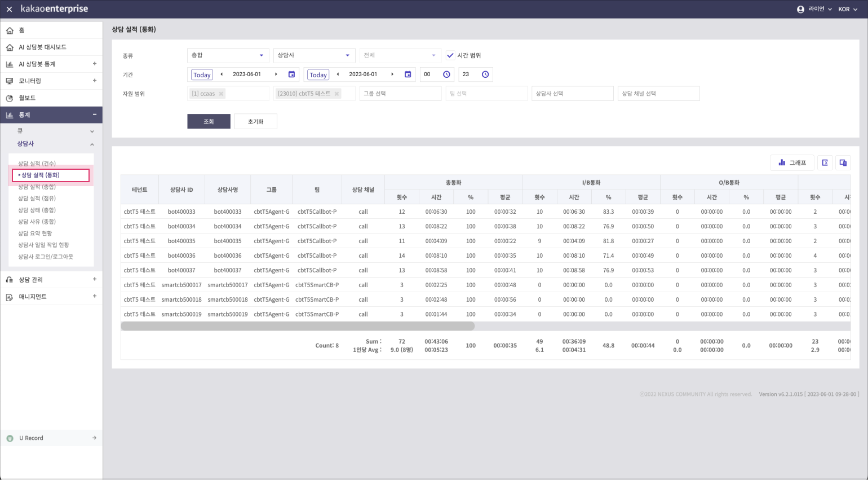This screenshot has height=480, width=868.
Task: Remove the [1] ccaas tag
Action: (221, 94)
